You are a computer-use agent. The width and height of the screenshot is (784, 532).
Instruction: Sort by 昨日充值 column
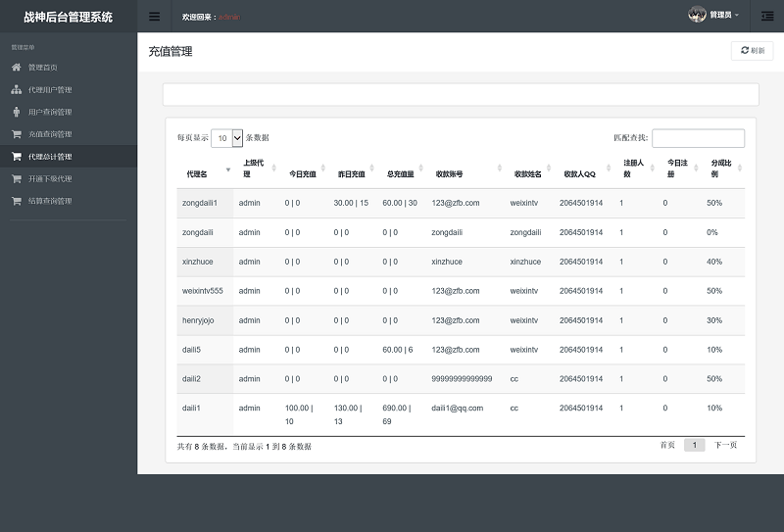[353, 169]
